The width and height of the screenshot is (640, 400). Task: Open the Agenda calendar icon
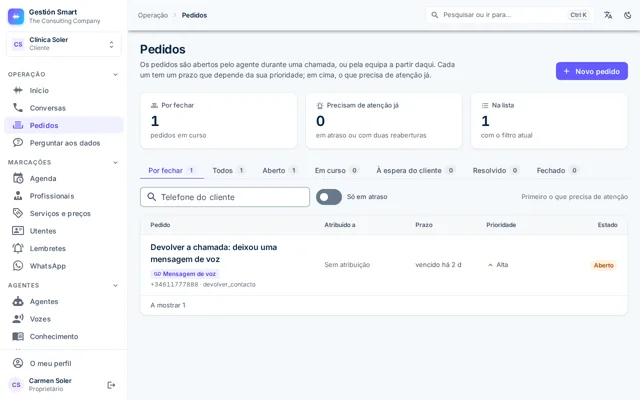18,178
